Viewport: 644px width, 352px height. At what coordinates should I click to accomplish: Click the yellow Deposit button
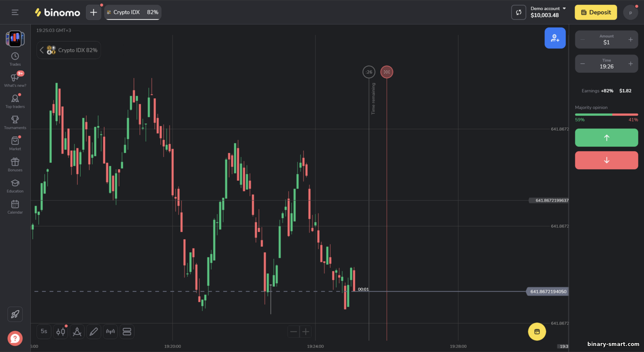pyautogui.click(x=595, y=12)
